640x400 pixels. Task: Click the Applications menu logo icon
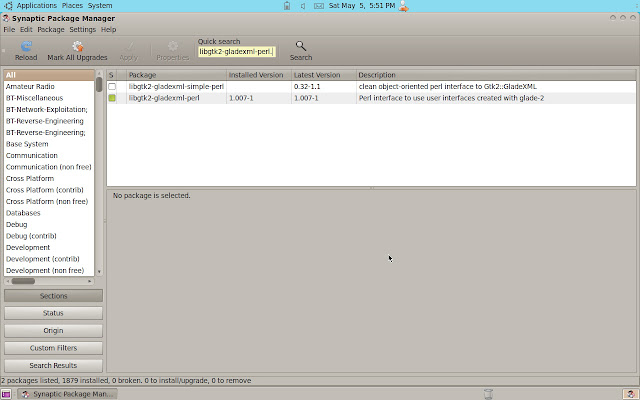[8, 6]
